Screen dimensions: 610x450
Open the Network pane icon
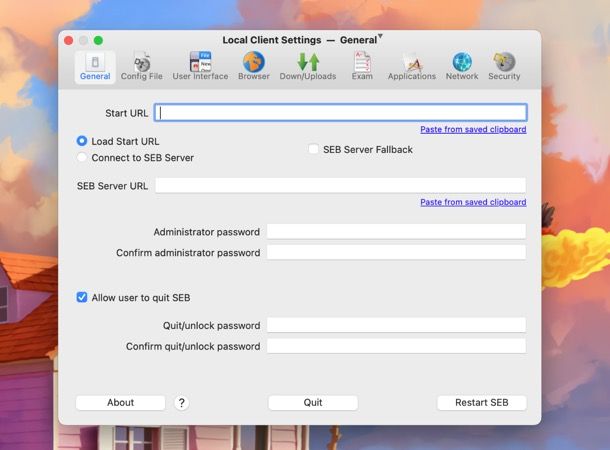[462, 67]
